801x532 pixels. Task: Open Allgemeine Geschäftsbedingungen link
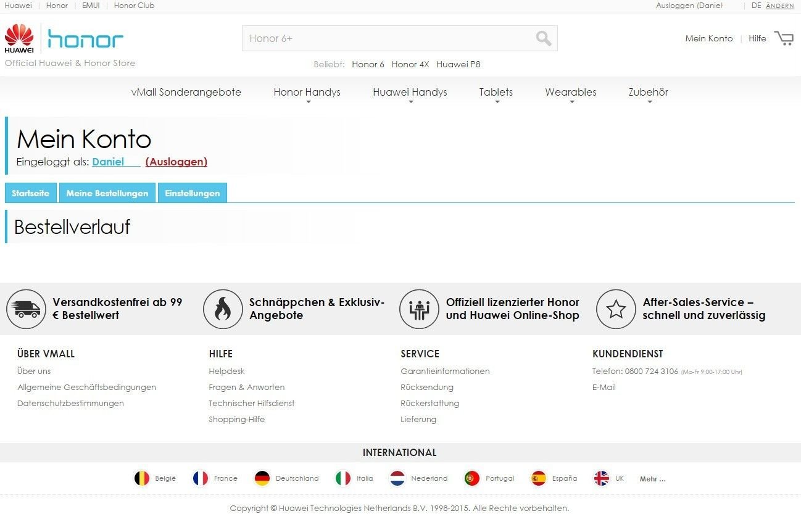(x=86, y=387)
